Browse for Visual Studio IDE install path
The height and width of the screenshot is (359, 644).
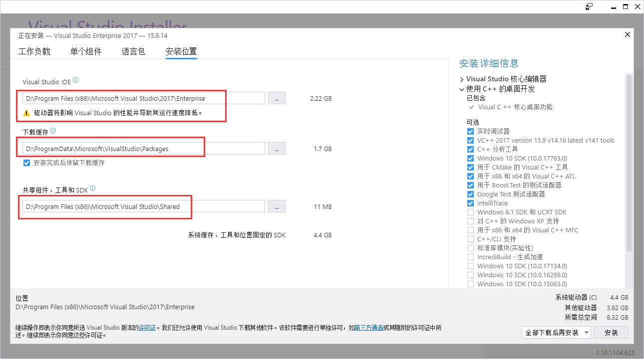click(x=277, y=98)
